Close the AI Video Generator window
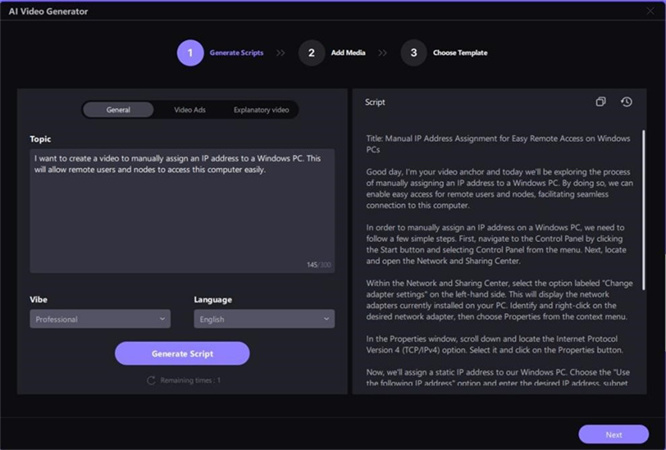This screenshot has width=666, height=450. point(649,11)
